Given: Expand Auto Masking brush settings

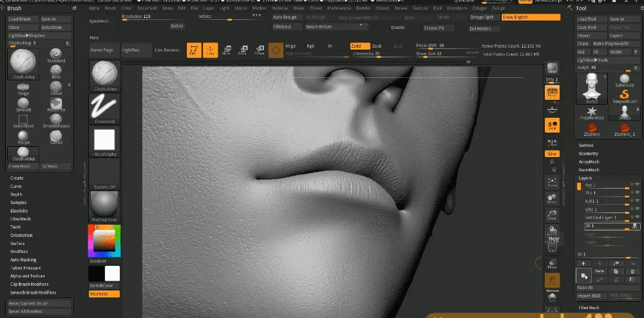Looking at the screenshot, I should tap(23, 259).
